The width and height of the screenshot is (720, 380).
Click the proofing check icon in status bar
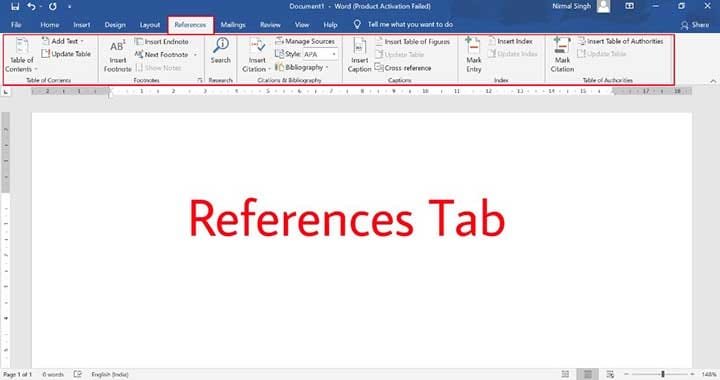click(78, 374)
